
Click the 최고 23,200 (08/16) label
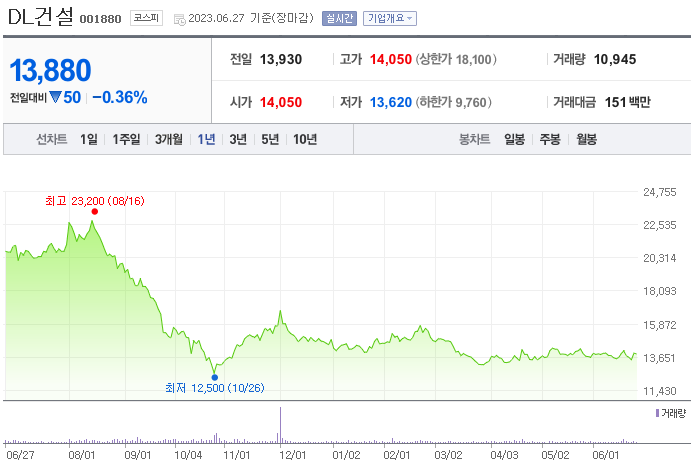click(95, 201)
